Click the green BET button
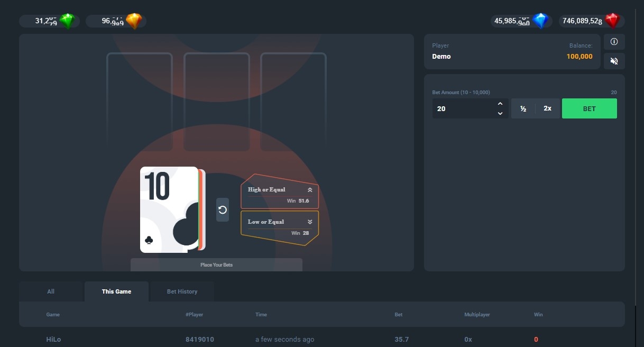This screenshot has width=644, height=347. tap(589, 108)
